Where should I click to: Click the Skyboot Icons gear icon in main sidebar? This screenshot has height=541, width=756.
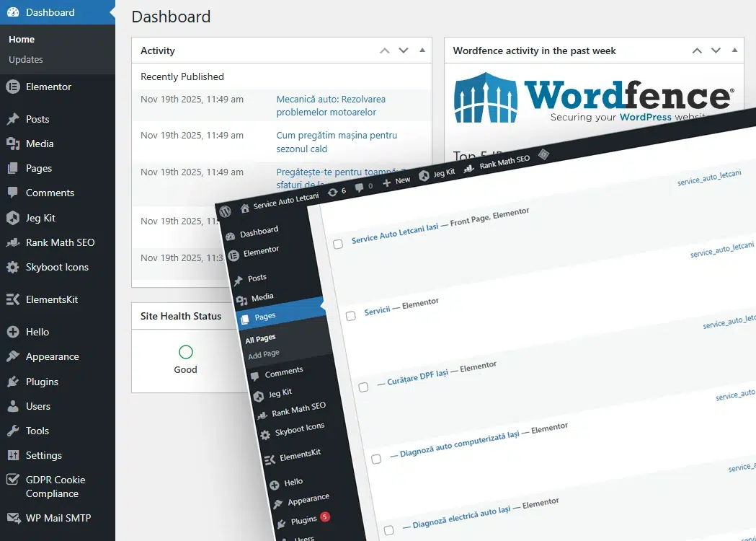click(x=13, y=267)
